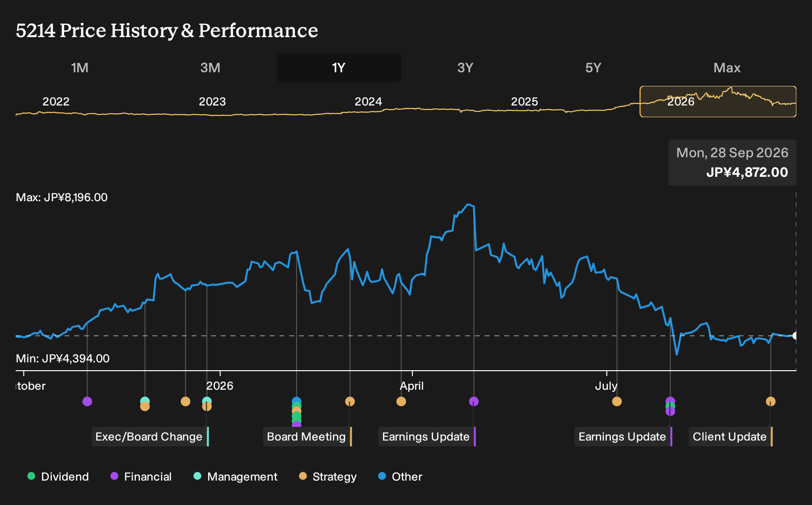The image size is (812, 505).
Task: Select the lone orange marker just before 2026
Action: click(185, 401)
